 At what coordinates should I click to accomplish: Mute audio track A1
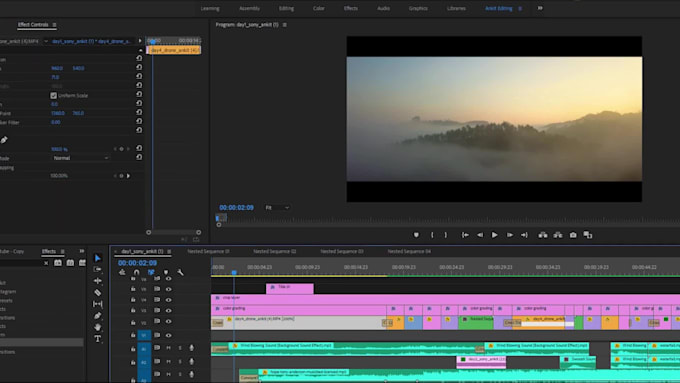click(x=168, y=348)
